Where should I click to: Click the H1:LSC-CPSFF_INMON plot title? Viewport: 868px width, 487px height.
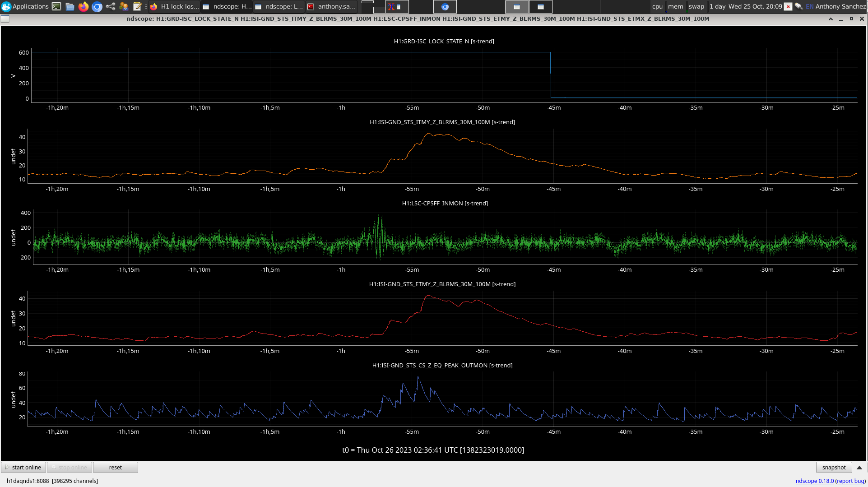pyautogui.click(x=445, y=203)
